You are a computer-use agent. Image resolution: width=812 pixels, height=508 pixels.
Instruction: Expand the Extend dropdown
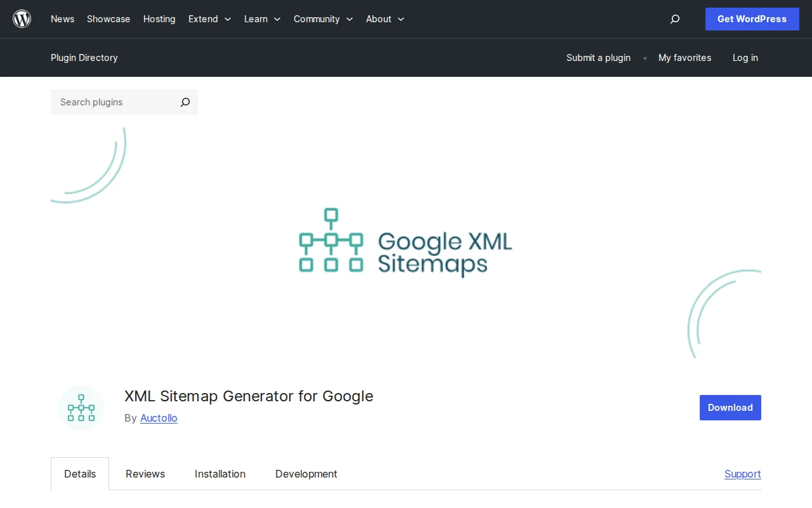[209, 19]
